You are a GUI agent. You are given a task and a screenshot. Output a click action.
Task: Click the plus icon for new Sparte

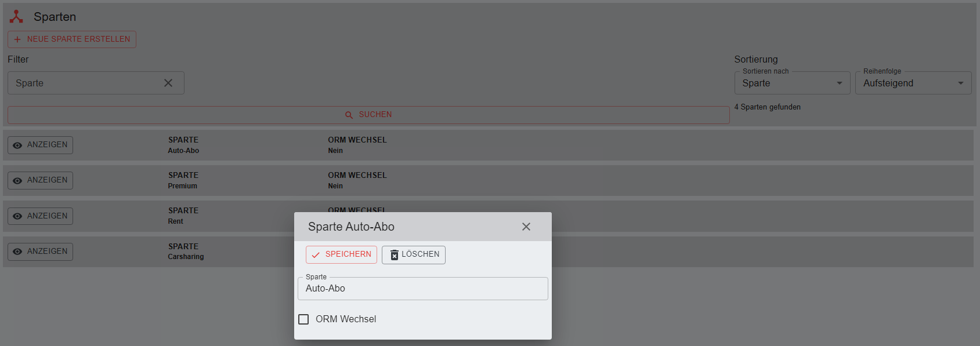coord(17,39)
